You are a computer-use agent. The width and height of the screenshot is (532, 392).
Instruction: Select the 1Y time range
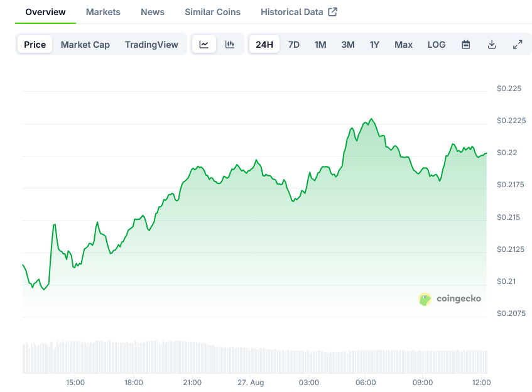point(374,45)
